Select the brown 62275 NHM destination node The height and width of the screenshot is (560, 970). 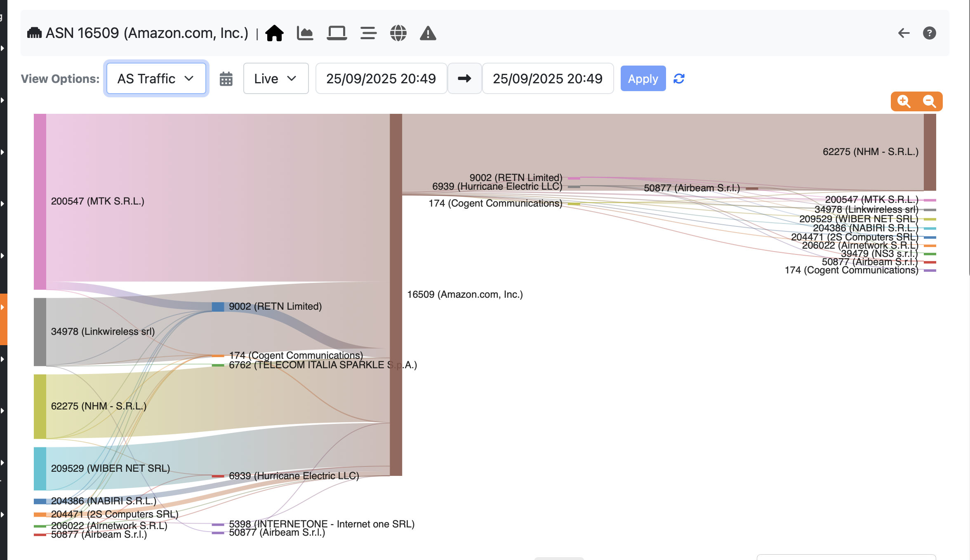tap(930, 152)
